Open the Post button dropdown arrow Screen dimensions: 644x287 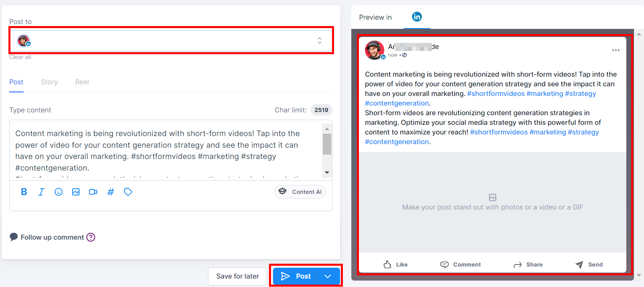[x=328, y=276]
